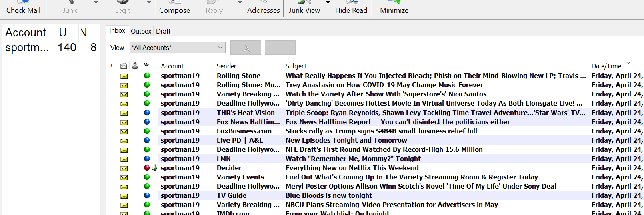Click the 140 unread count cell
The height and width of the screenshot is (215, 644).
click(67, 48)
